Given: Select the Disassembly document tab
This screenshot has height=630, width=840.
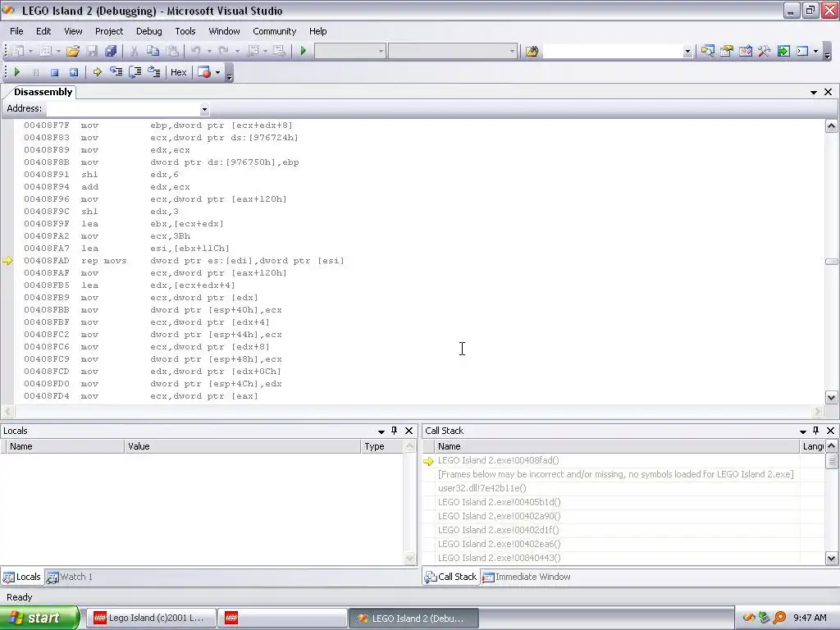Looking at the screenshot, I should point(43,92).
